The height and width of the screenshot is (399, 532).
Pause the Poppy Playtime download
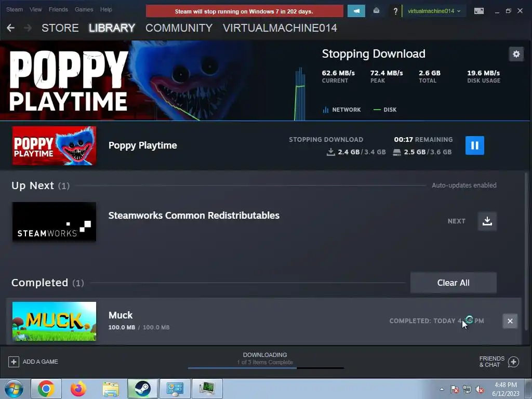tap(474, 145)
